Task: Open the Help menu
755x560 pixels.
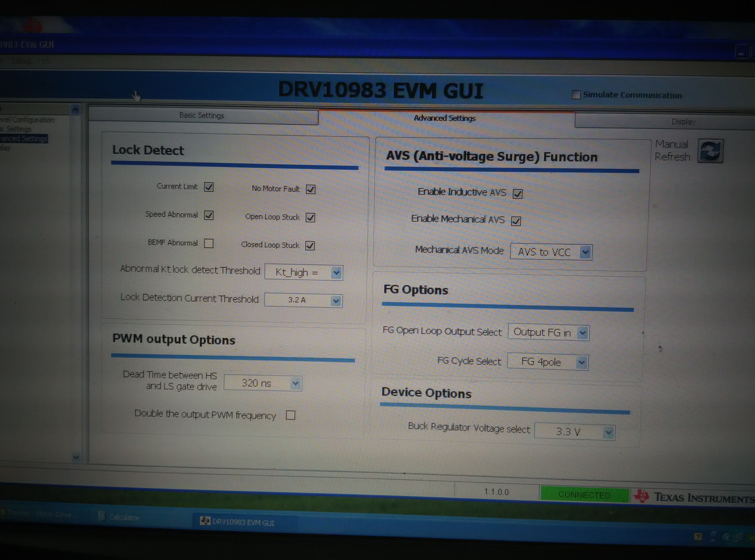Action: click(45, 61)
